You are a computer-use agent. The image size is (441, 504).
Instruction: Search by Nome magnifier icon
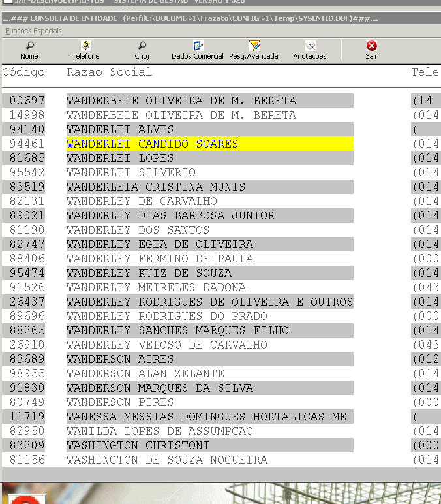pos(30,46)
